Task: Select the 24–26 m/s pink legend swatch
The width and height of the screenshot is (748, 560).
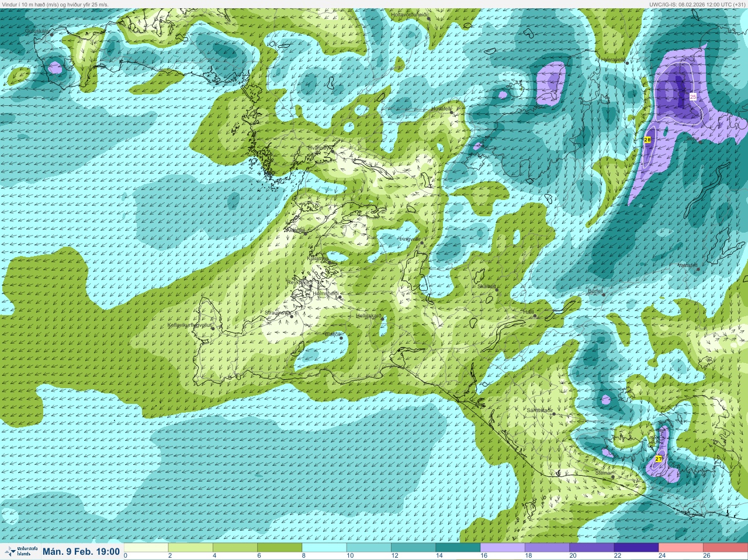Action: click(x=680, y=548)
